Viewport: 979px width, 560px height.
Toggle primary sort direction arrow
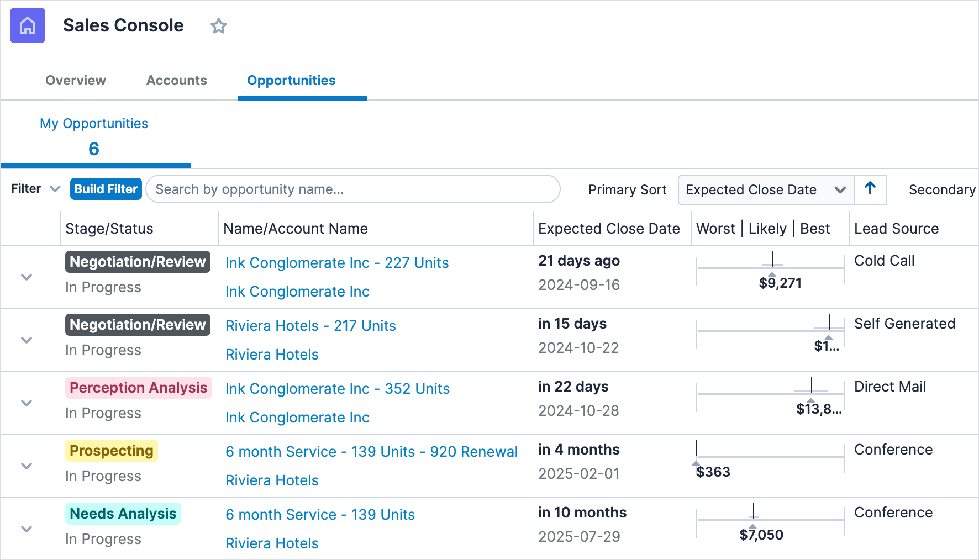click(x=870, y=189)
